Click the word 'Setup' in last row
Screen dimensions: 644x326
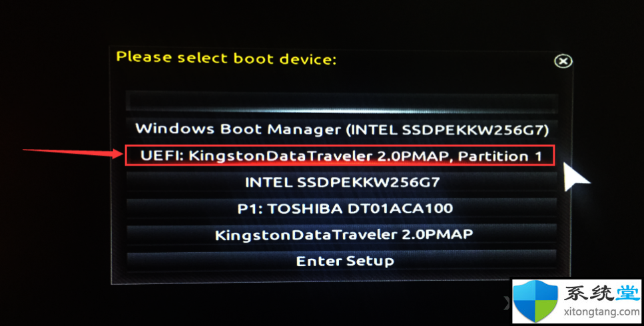pyautogui.click(x=370, y=261)
